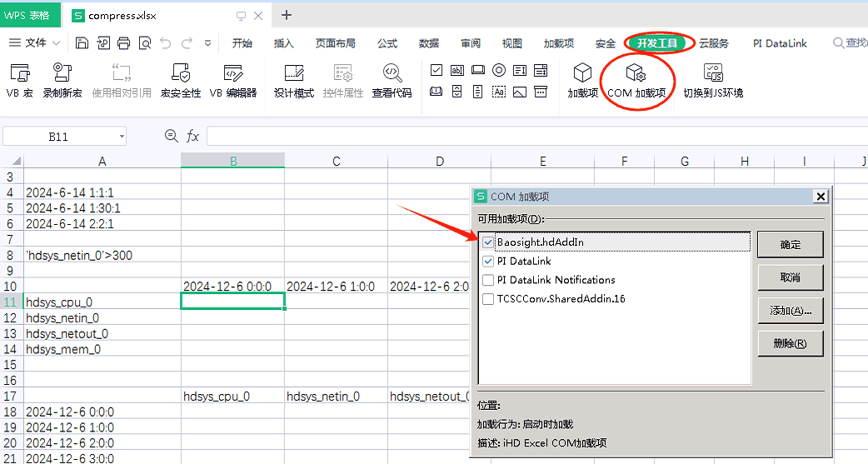Click 确定 in COM 加载项 dialog
Viewport: 868px width, 464px height.
(791, 244)
